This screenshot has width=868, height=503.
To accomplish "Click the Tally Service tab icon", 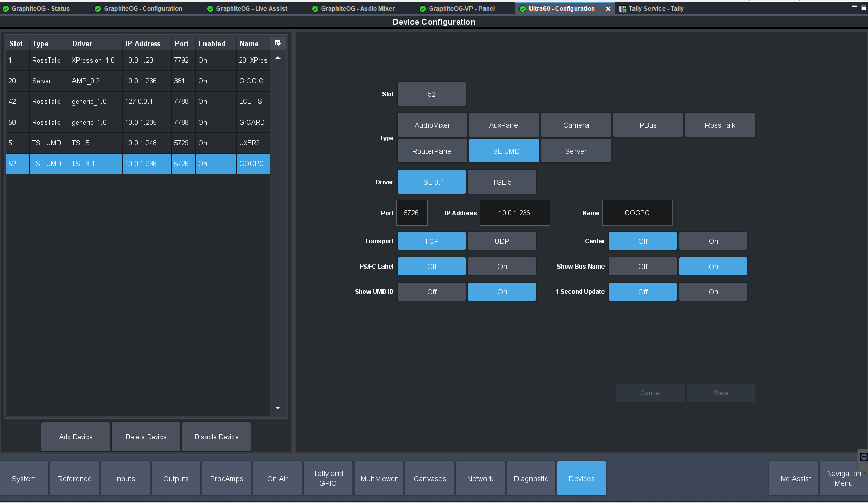I will pos(623,9).
